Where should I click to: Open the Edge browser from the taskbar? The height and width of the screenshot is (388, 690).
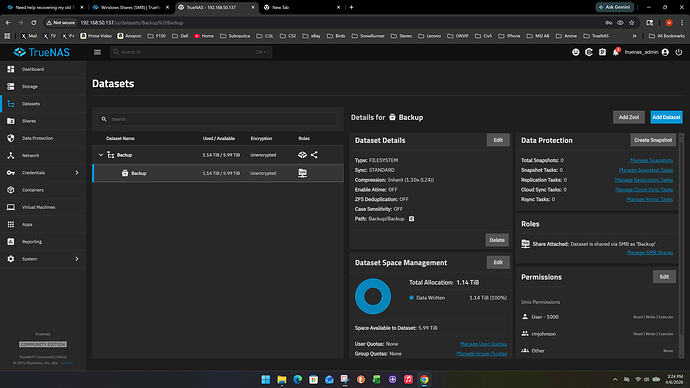click(297, 379)
